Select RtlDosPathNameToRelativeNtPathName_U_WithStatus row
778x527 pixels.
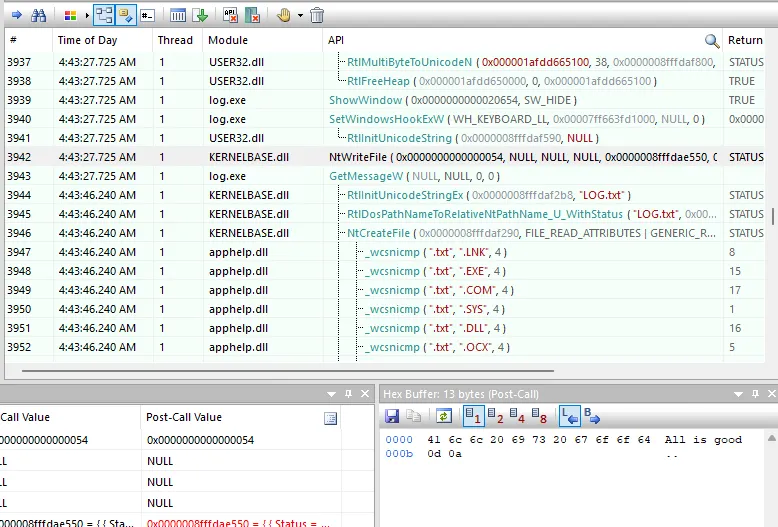pos(385,214)
